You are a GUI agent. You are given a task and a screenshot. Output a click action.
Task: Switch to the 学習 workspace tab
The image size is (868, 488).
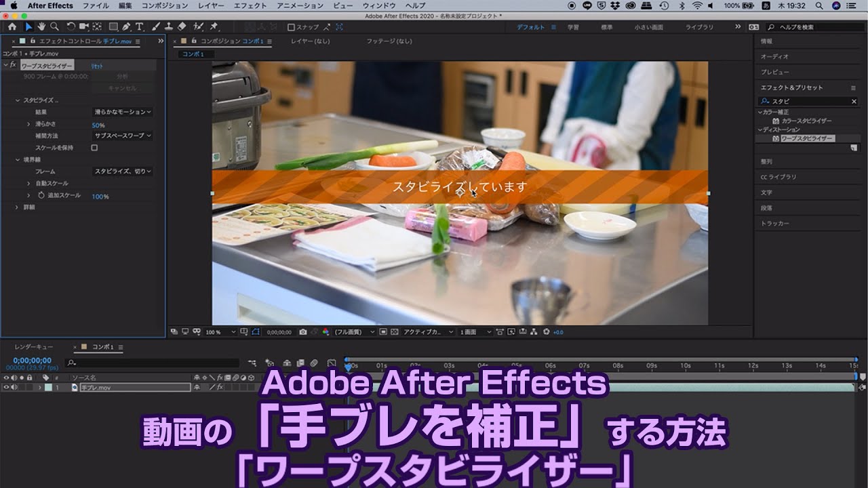573,27
